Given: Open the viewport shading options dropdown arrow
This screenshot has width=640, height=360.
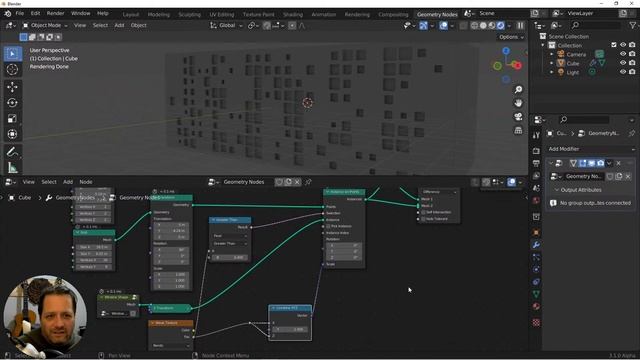Looking at the screenshot, I should point(509,25).
